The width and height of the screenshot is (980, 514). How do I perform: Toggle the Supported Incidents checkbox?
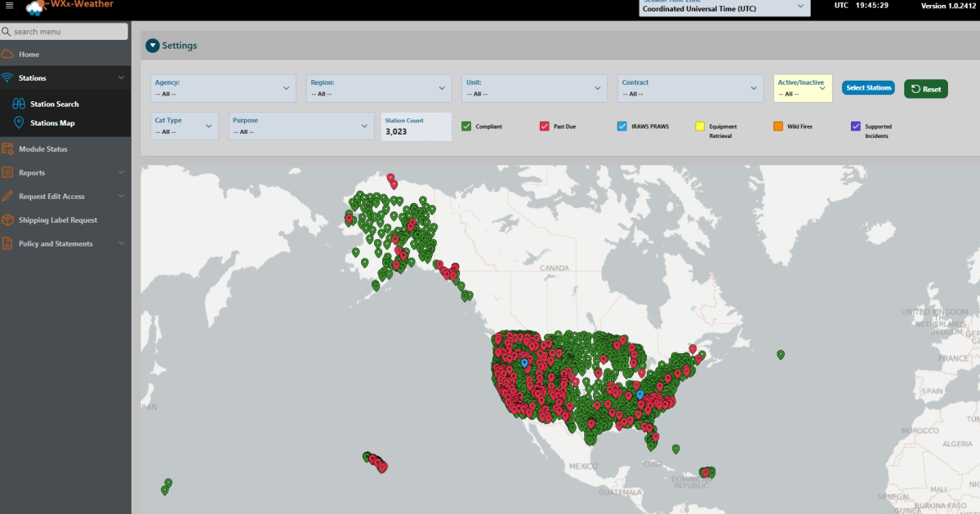[856, 126]
